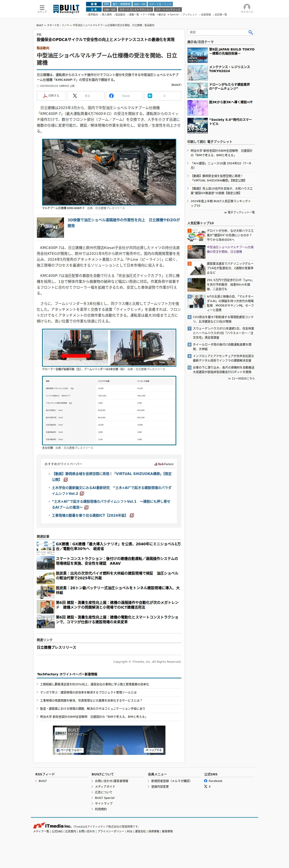Open ドローンがもたらす建設業界 theme link
The width and height of the screenshot is (289, 868).
(229, 87)
